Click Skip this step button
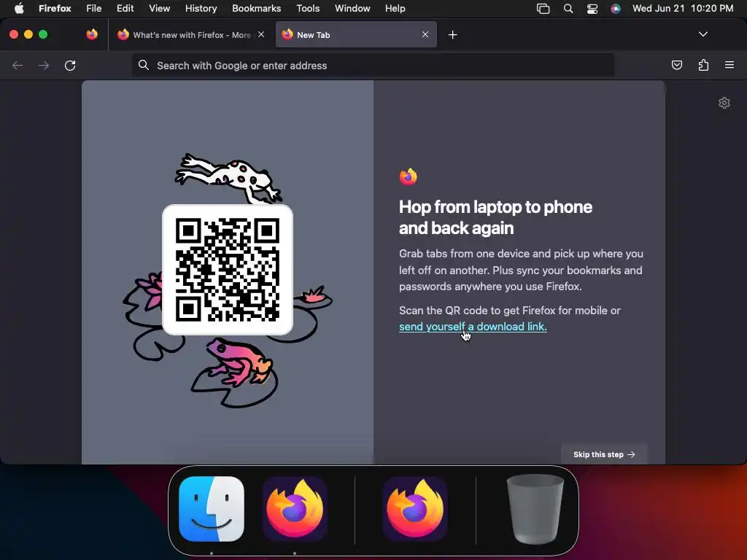This screenshot has width=747, height=560. pyautogui.click(x=603, y=454)
